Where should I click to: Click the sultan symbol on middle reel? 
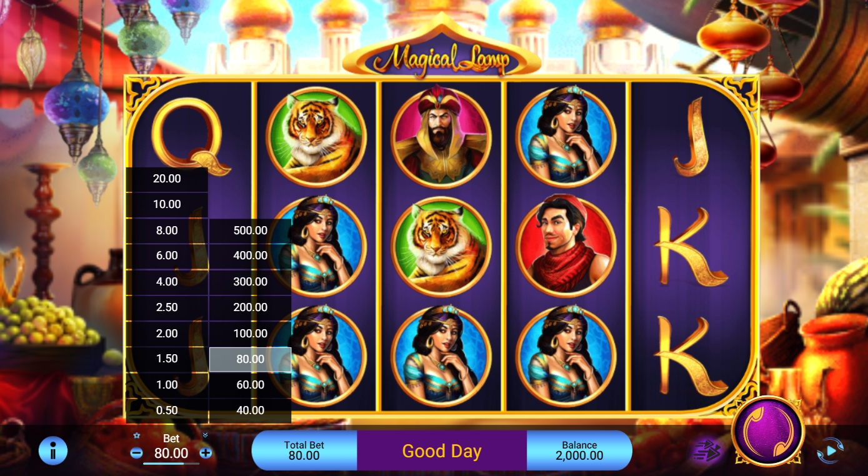[441, 135]
